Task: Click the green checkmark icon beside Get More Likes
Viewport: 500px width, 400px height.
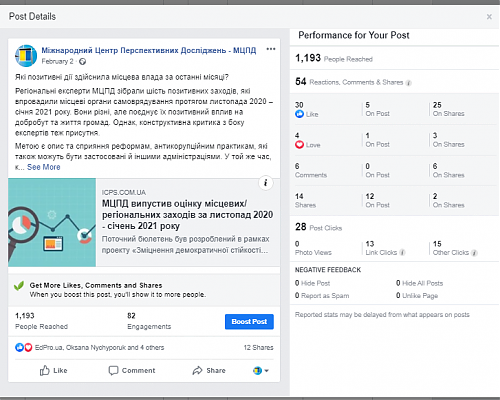Action: click(x=19, y=286)
